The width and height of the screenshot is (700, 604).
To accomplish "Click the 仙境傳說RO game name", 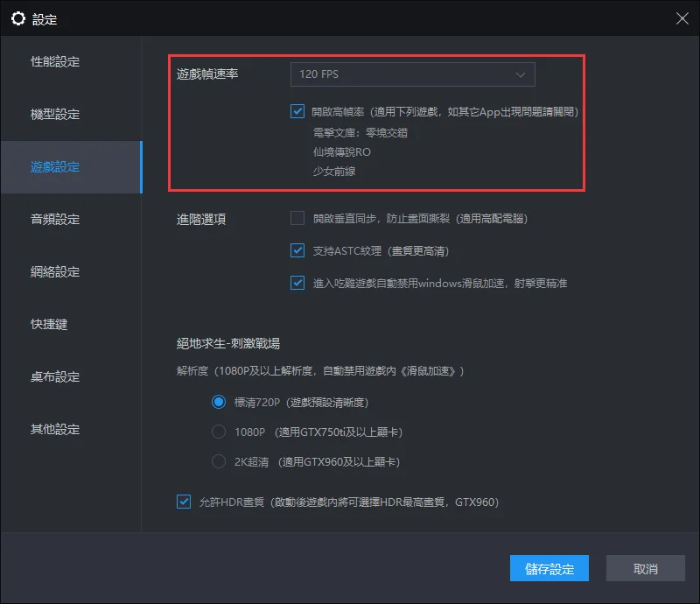I will coord(342,152).
